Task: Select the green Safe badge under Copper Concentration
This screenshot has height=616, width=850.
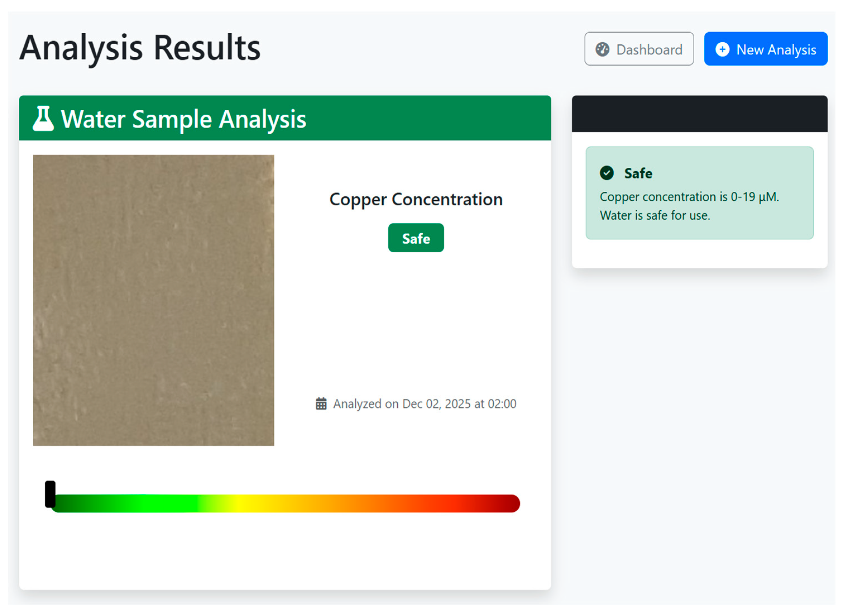Action: [x=416, y=238]
